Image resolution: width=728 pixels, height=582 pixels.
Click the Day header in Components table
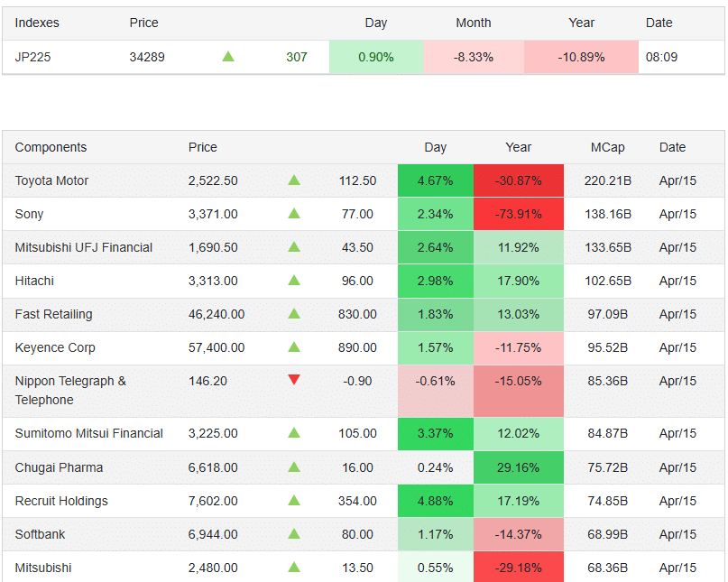point(435,147)
